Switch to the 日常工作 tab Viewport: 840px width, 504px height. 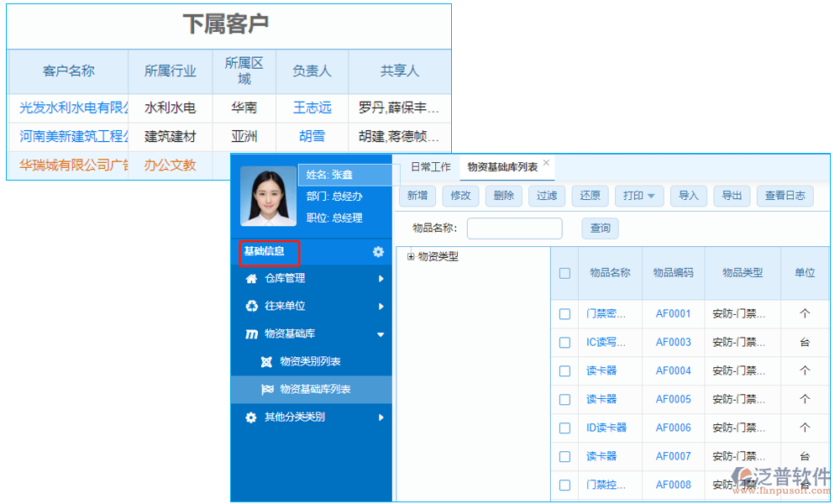coord(431,166)
